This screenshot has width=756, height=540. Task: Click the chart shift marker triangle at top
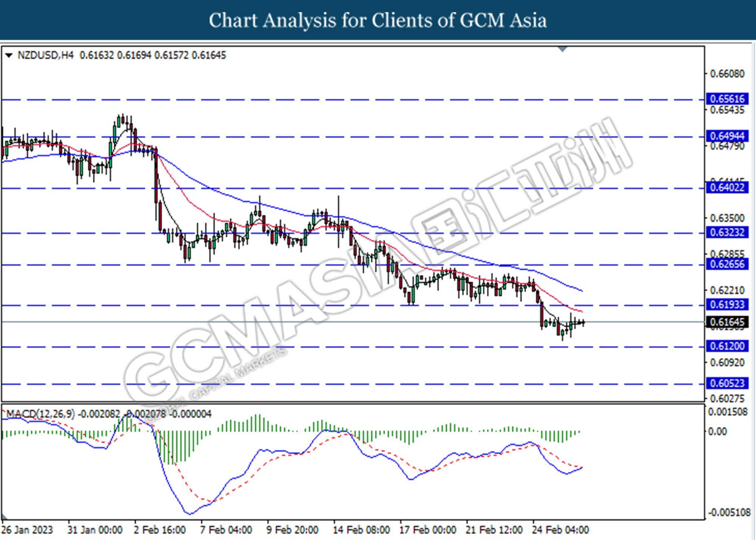[562, 49]
